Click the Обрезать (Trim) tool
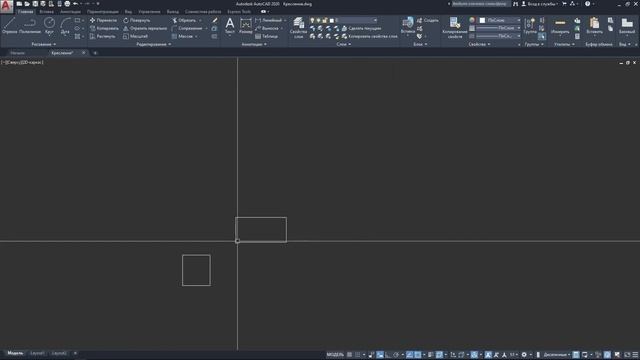This screenshot has height=360, width=640. tap(184, 20)
